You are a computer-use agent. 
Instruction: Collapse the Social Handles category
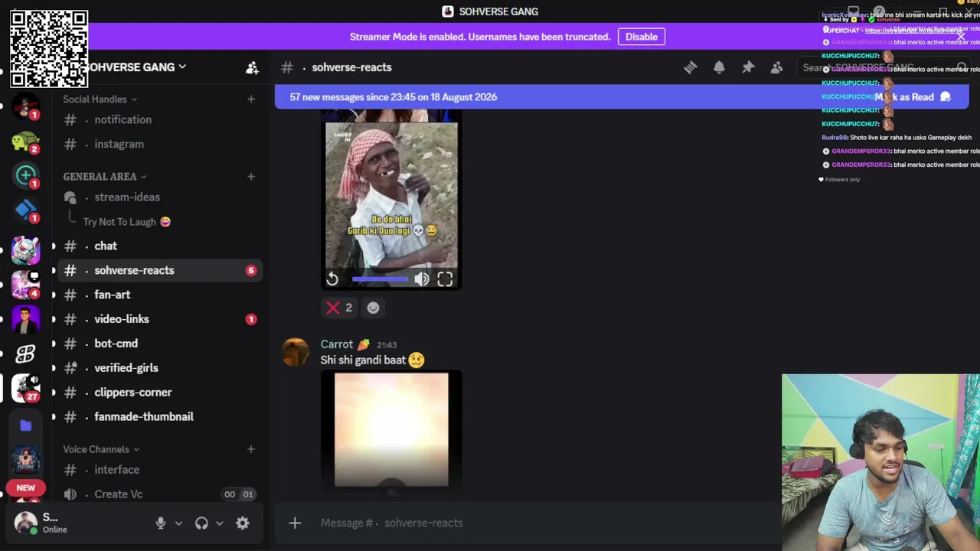(100, 99)
